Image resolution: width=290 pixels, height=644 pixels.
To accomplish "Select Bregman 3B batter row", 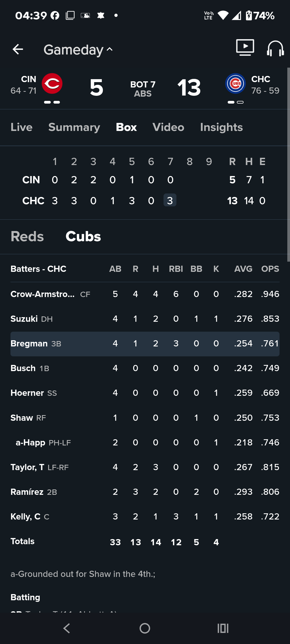I will tap(145, 344).
